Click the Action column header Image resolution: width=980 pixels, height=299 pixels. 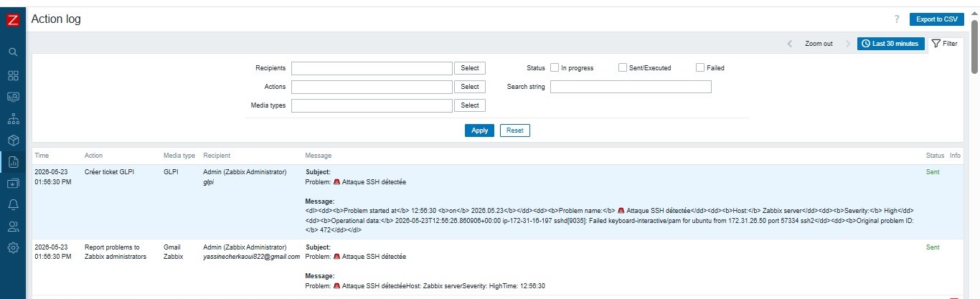tap(93, 156)
